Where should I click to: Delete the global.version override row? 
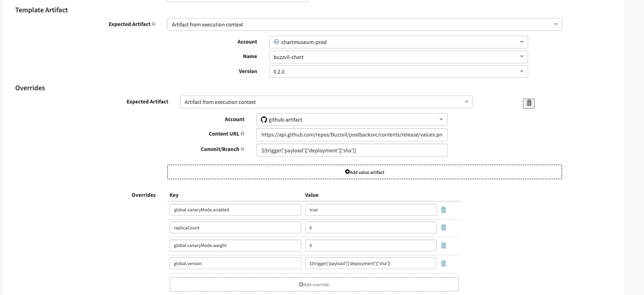(x=444, y=263)
